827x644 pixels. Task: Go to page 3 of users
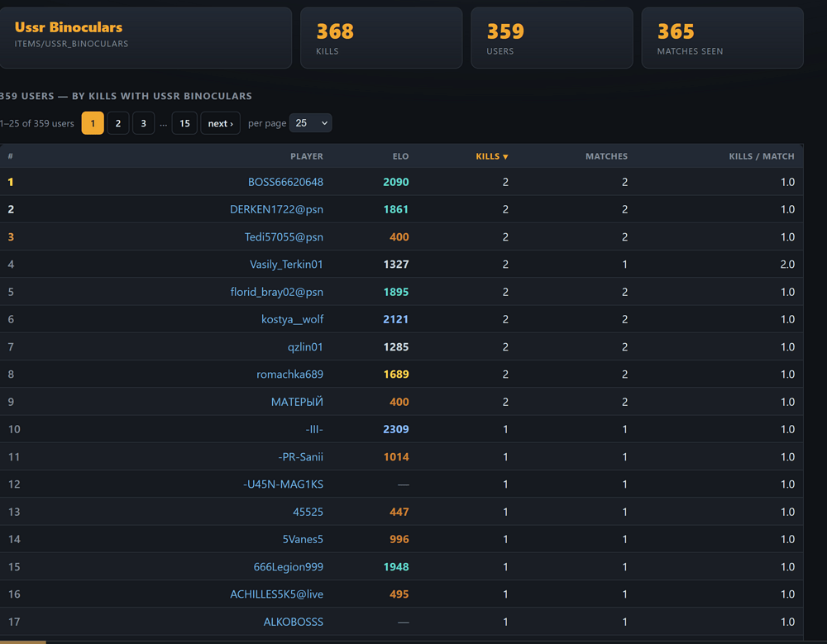click(x=143, y=123)
